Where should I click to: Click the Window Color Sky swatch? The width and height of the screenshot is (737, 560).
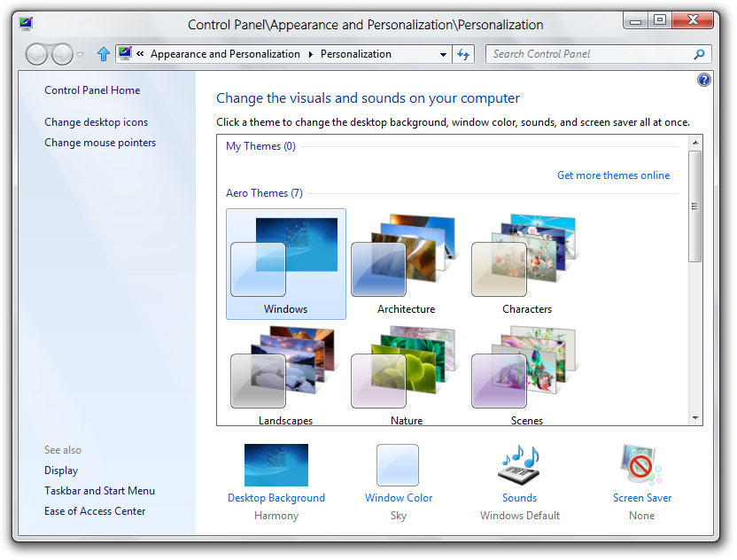398,465
